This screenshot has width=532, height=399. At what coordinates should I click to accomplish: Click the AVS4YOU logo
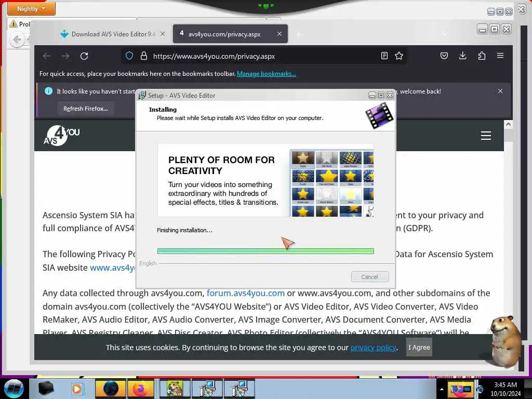(x=62, y=136)
